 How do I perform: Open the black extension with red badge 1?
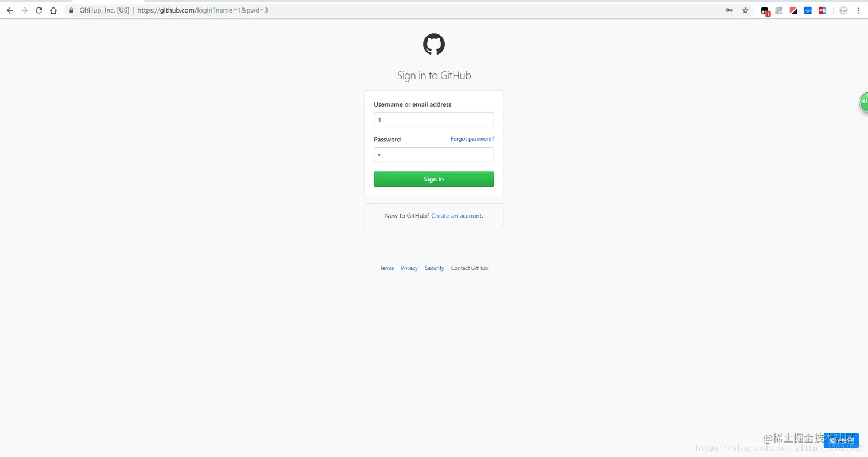(765, 11)
